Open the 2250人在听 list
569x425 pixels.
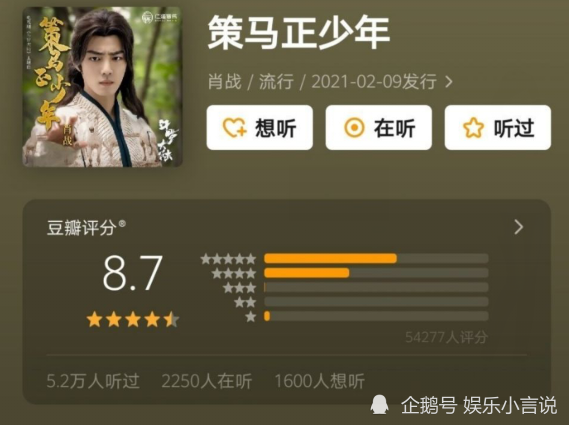coord(207,381)
